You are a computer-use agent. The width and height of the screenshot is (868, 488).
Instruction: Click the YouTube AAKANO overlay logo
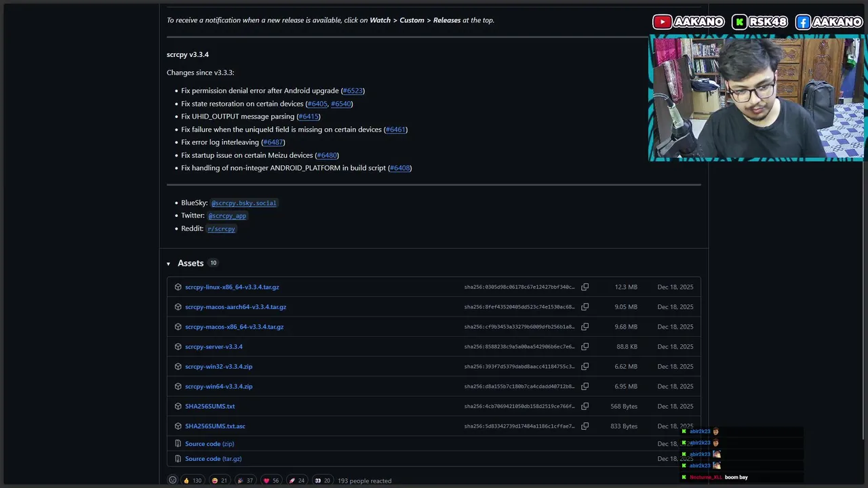[688, 22]
